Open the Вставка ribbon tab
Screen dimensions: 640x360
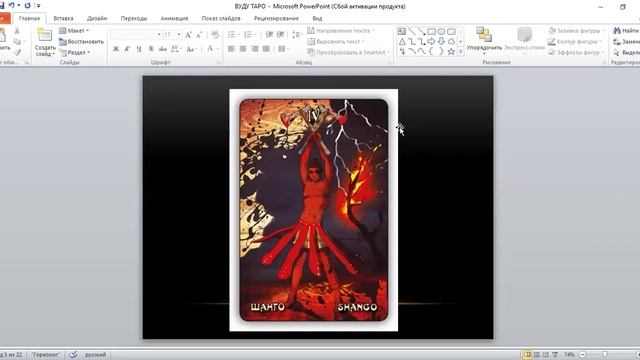(x=63, y=18)
